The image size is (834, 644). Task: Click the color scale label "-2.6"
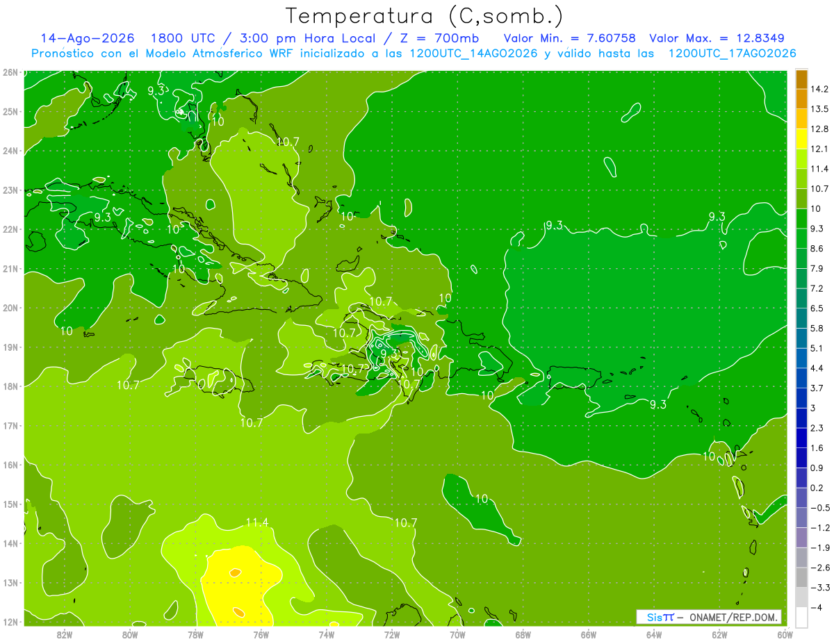point(820,567)
